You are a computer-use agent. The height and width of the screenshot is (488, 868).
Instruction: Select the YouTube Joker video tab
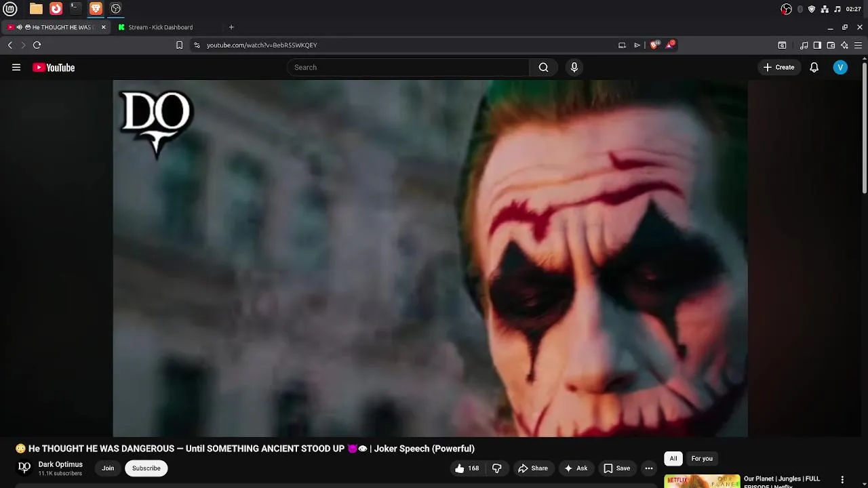click(56, 27)
